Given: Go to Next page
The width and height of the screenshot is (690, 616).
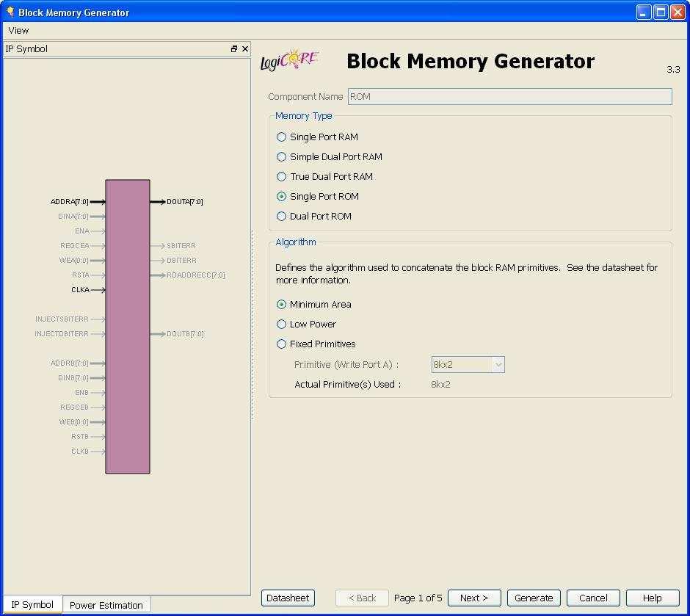Looking at the screenshot, I should [474, 598].
